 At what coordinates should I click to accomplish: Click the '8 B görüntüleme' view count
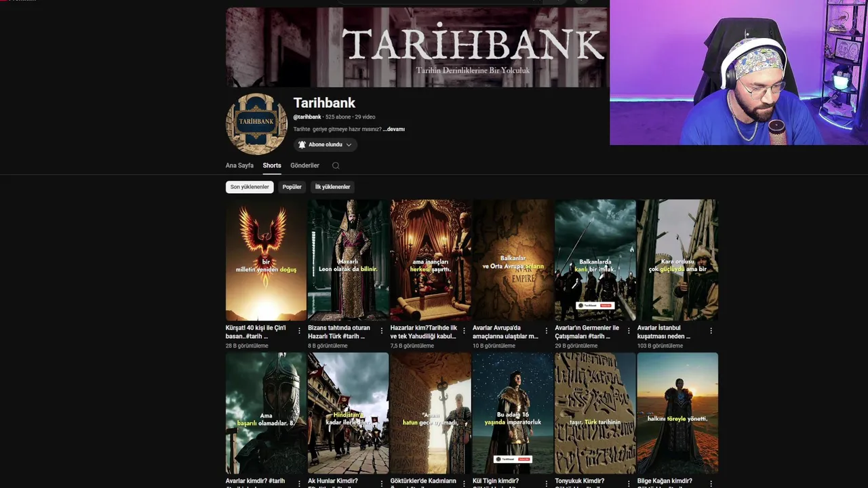pos(328,346)
